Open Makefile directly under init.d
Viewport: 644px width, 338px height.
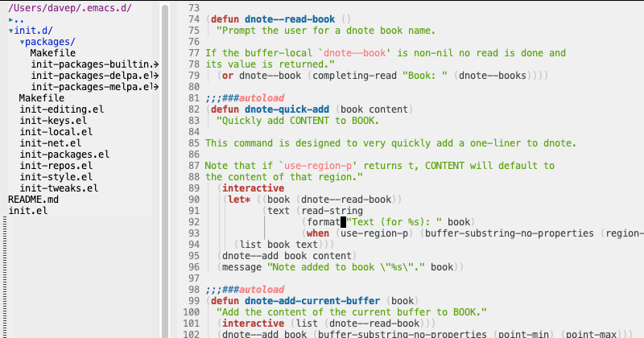(42, 98)
